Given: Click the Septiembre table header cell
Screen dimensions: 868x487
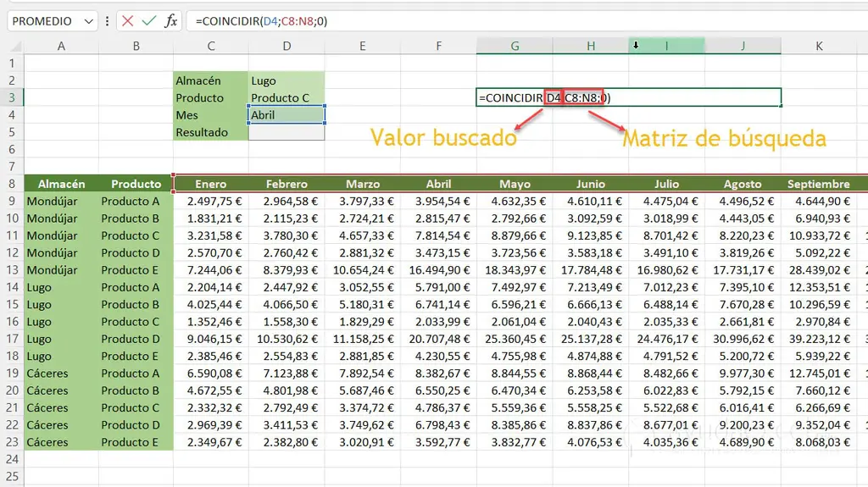Looking at the screenshot, I should 818,184.
